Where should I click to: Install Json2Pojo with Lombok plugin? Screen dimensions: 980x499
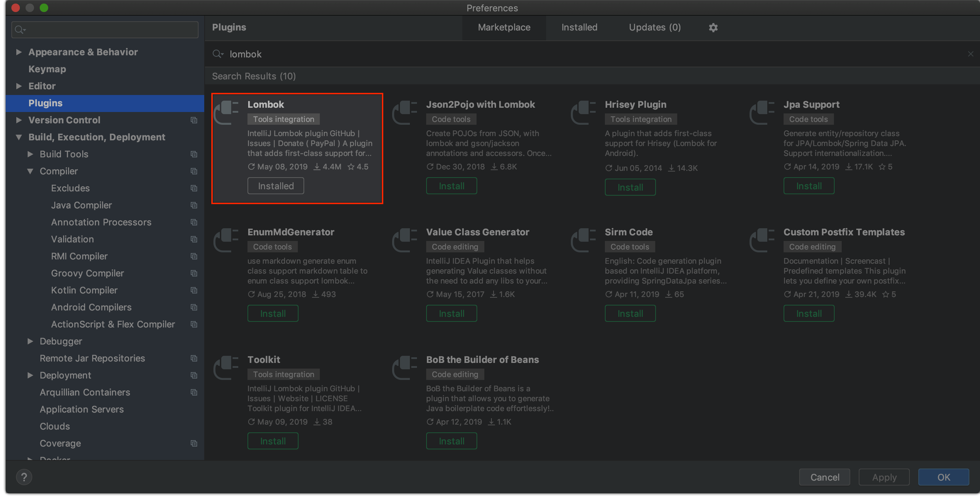451,186
